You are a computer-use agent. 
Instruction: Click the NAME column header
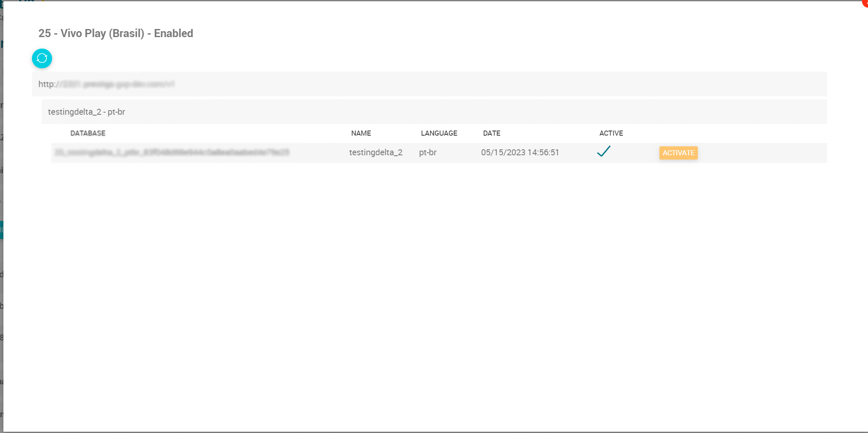click(x=361, y=133)
